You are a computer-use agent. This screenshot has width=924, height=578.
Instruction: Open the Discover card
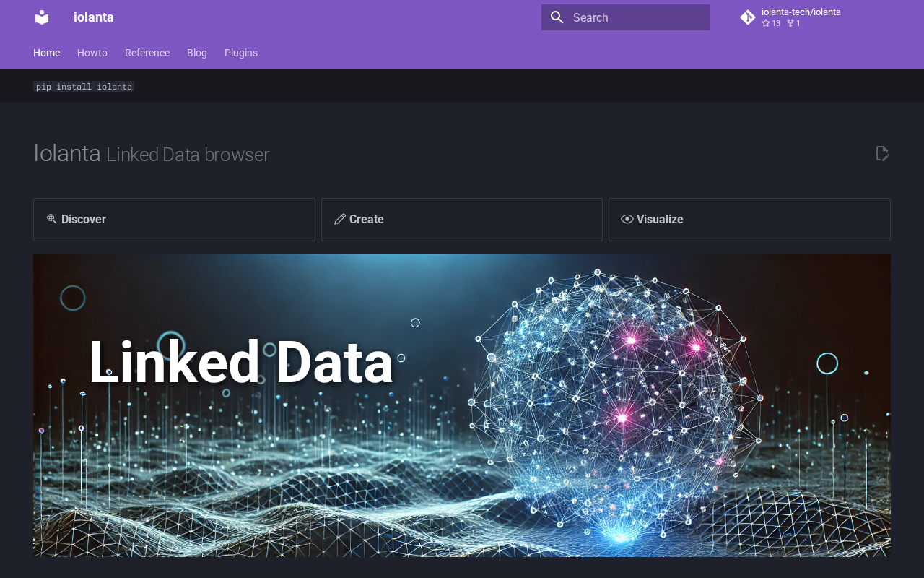174,220
